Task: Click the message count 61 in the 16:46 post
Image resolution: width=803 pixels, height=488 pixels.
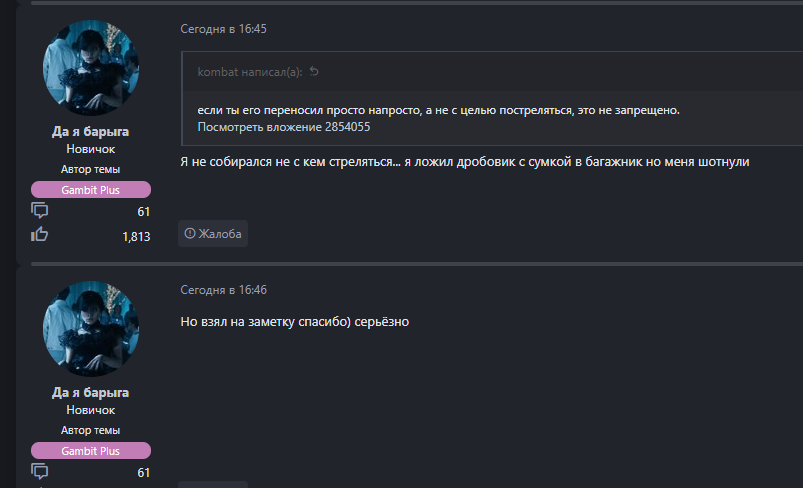Action: (x=143, y=472)
